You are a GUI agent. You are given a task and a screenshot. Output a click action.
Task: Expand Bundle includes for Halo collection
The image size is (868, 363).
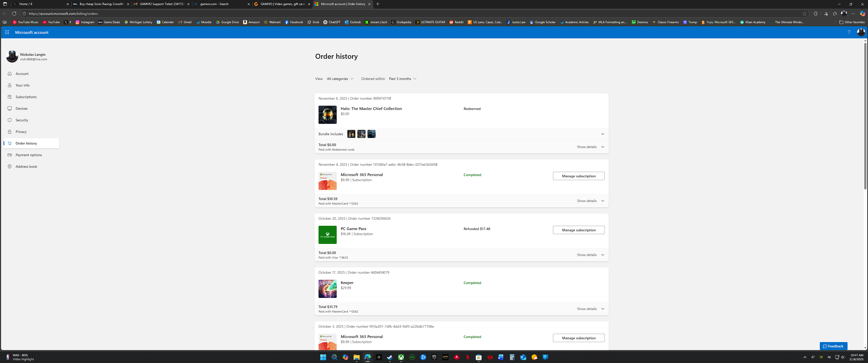(603, 134)
